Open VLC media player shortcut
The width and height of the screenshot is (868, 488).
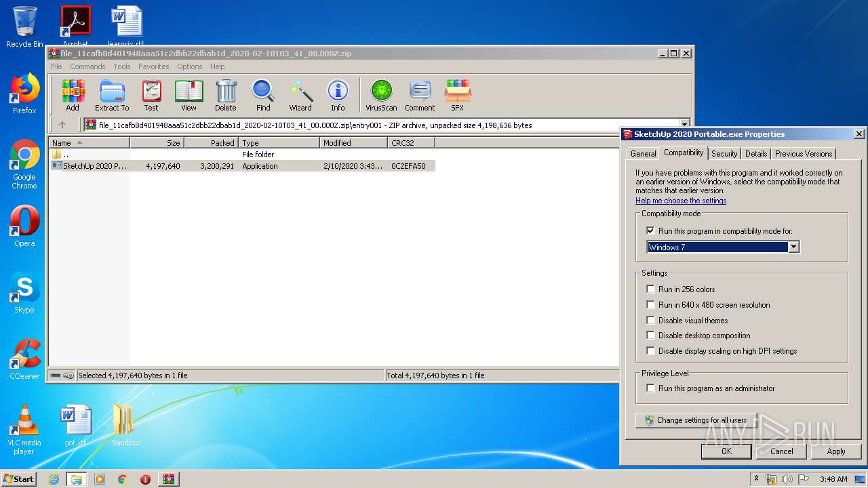[24, 430]
